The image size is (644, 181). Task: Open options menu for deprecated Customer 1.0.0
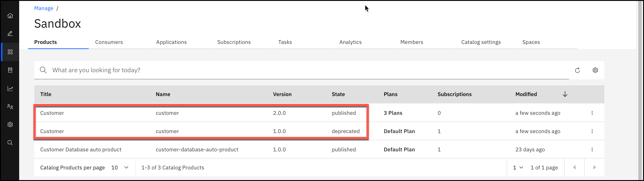point(592,131)
